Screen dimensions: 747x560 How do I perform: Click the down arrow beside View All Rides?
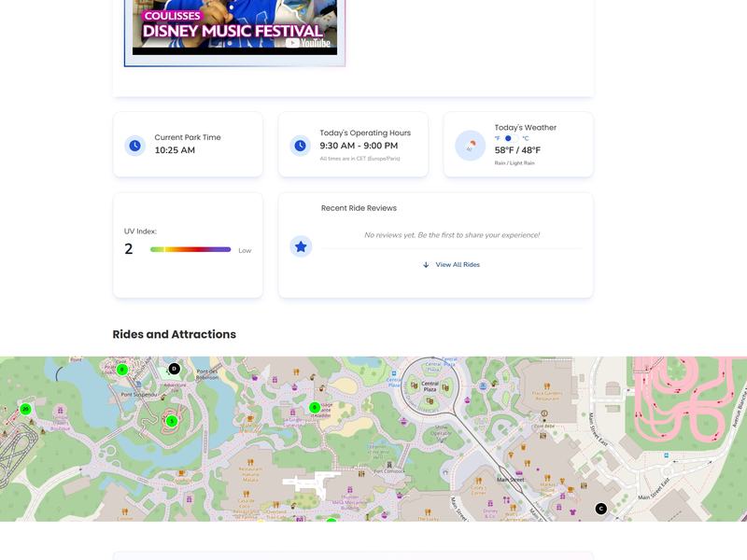coord(426,264)
